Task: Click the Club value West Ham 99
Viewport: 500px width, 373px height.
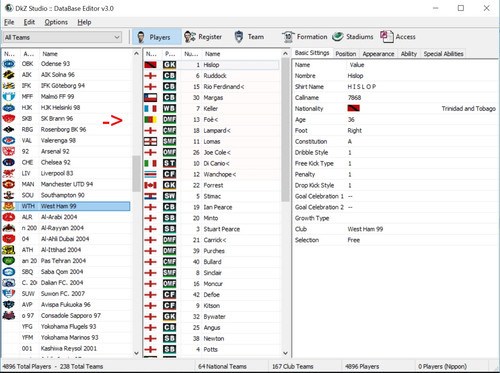Action: pos(365,229)
